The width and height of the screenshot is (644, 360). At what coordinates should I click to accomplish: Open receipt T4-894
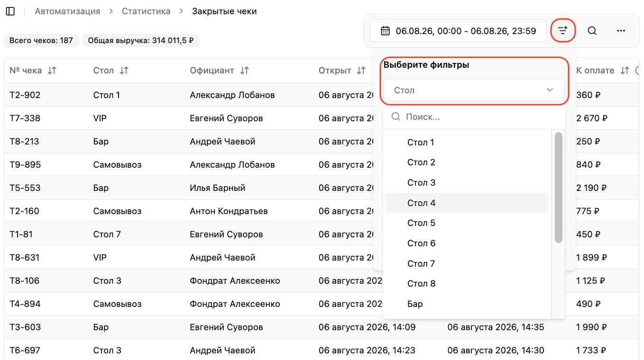click(x=25, y=304)
